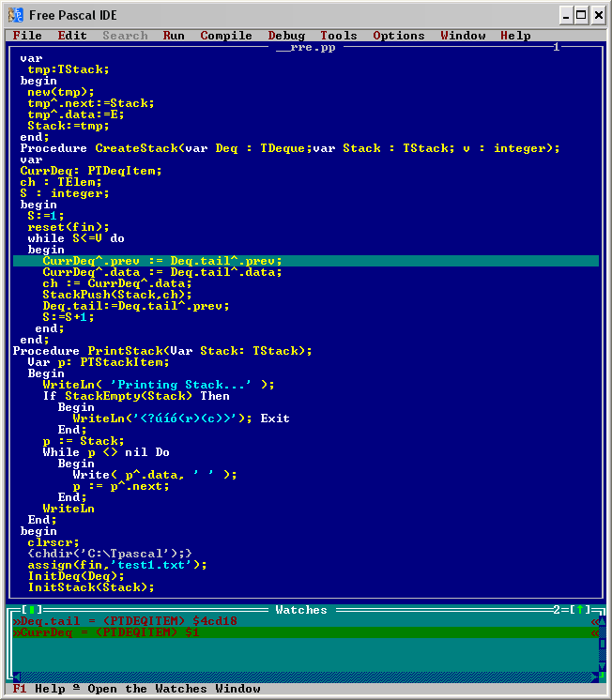
Task: Minimize the Free Pascal IDE window
Action: 567,14
